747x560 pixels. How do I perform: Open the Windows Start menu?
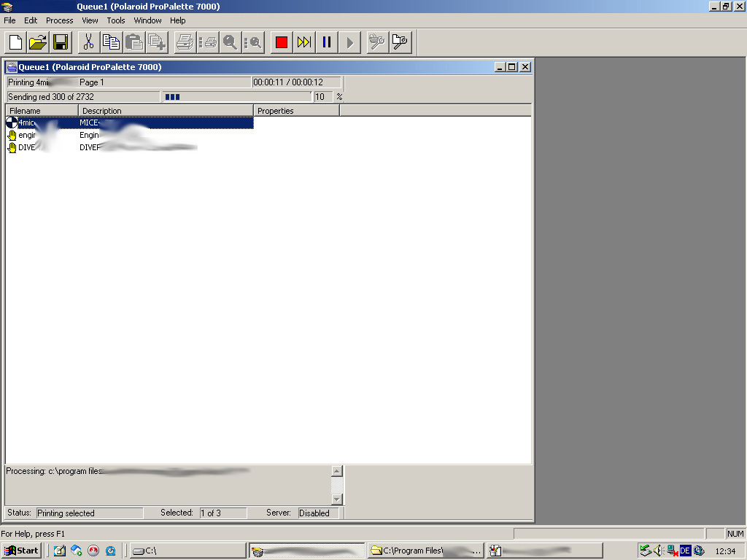(x=21, y=551)
